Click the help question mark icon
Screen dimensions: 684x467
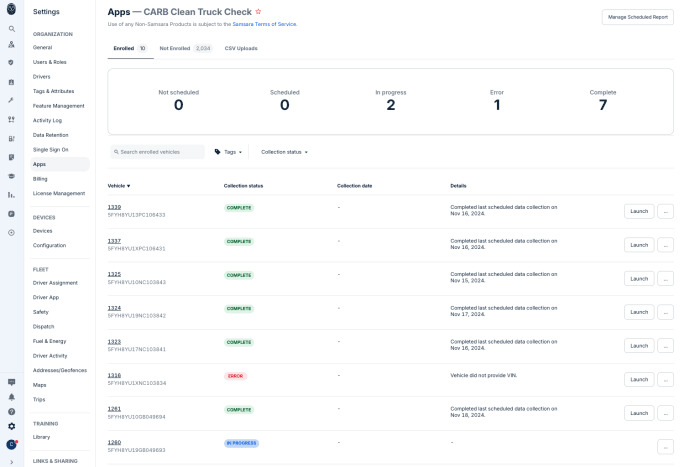[12, 411]
